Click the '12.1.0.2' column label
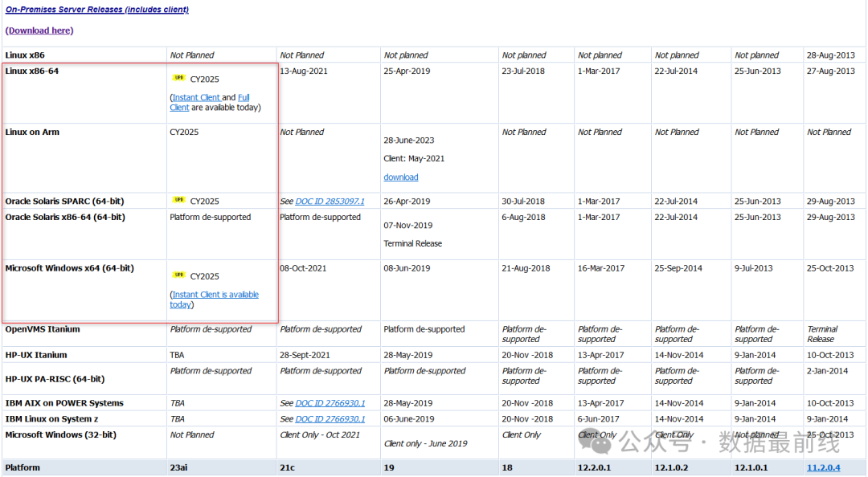This screenshot has width=868, height=477. (671, 467)
